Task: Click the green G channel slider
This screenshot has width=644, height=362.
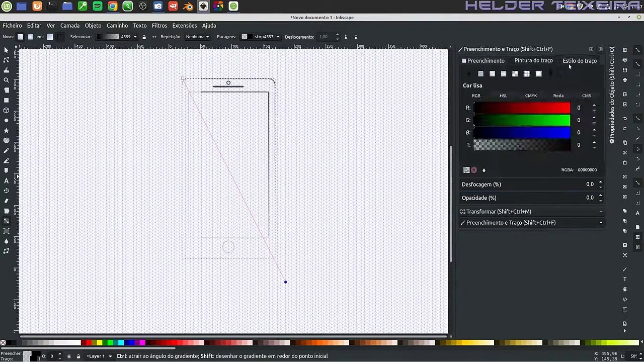Action: (x=522, y=120)
